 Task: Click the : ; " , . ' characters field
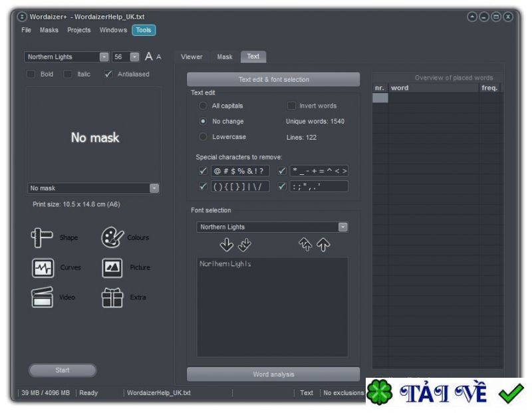click(x=319, y=186)
